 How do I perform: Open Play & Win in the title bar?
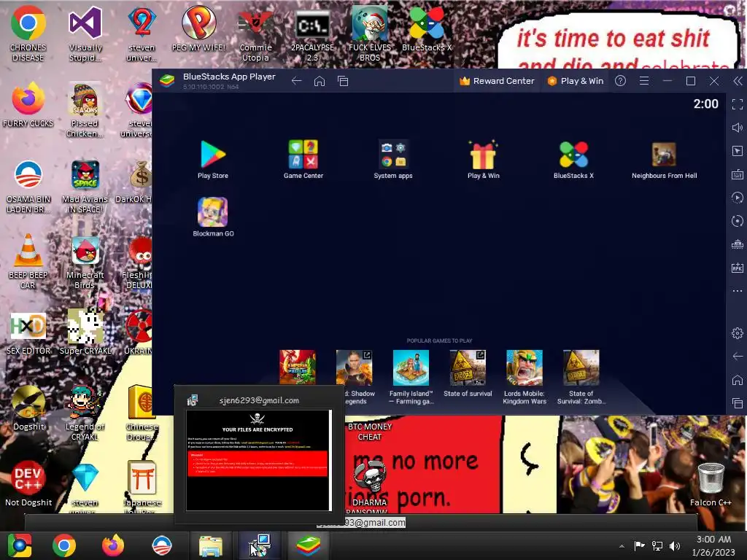coord(575,81)
